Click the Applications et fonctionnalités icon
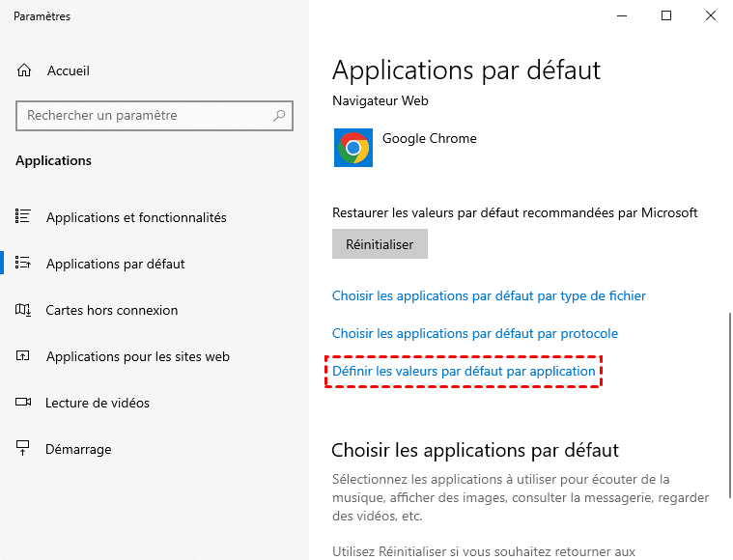Screen dimensions: 733x560 point(24,217)
